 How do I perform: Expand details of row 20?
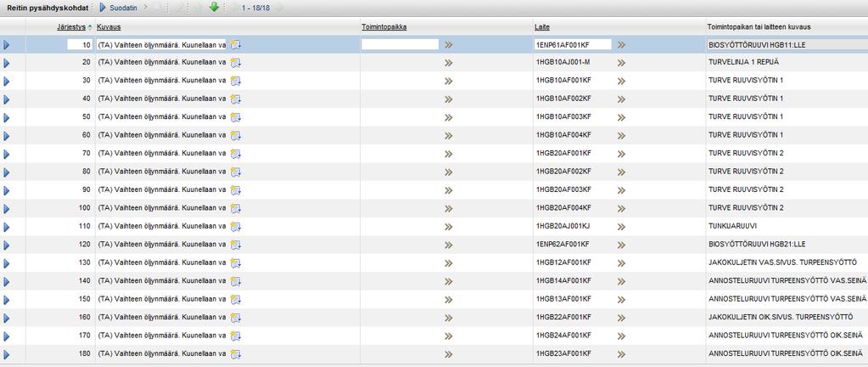(x=7, y=63)
